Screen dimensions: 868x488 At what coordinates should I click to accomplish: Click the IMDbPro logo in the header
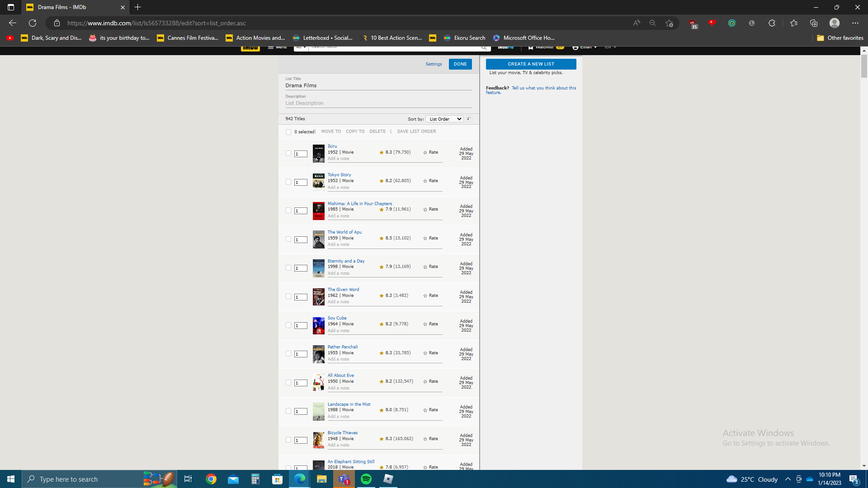tap(506, 47)
